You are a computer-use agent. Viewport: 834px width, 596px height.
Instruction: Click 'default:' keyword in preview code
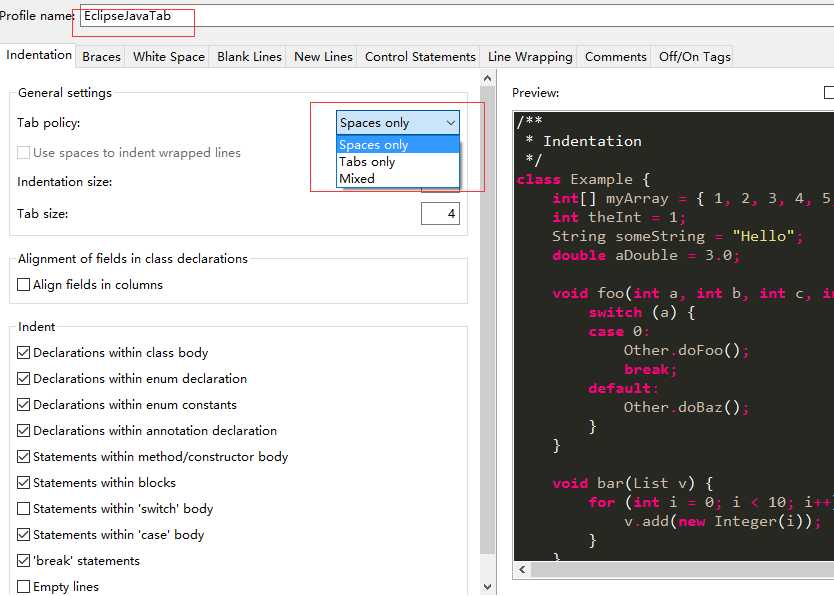[623, 389]
